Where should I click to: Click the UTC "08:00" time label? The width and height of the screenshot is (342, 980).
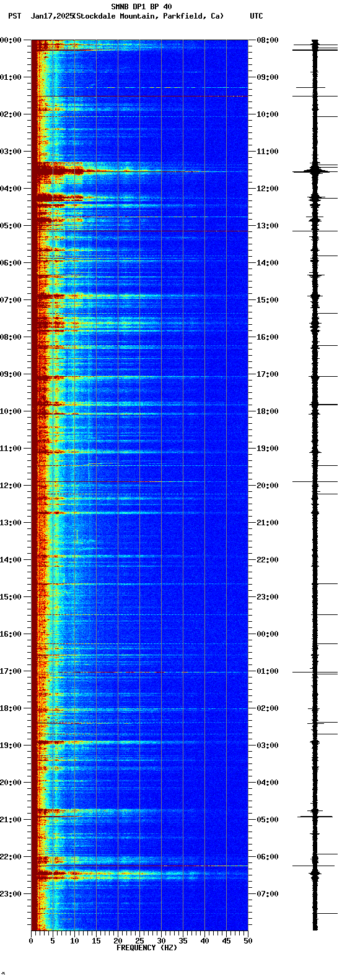(268, 40)
